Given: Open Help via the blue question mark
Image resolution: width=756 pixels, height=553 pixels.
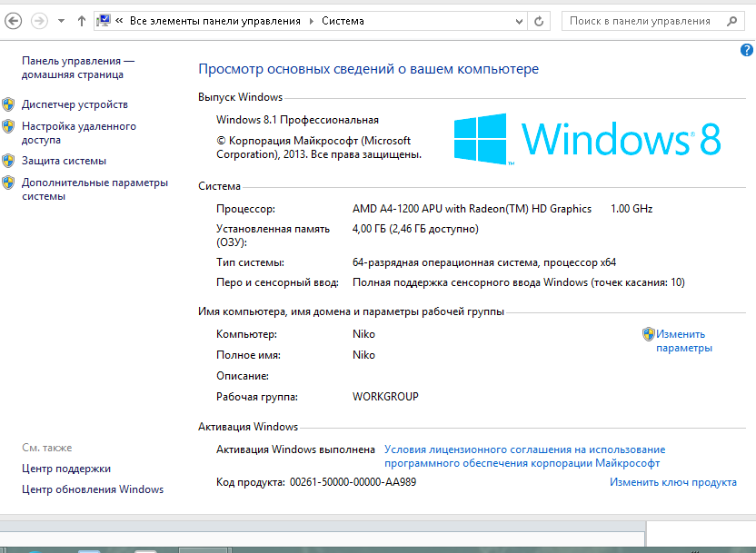Looking at the screenshot, I should coord(747,50).
